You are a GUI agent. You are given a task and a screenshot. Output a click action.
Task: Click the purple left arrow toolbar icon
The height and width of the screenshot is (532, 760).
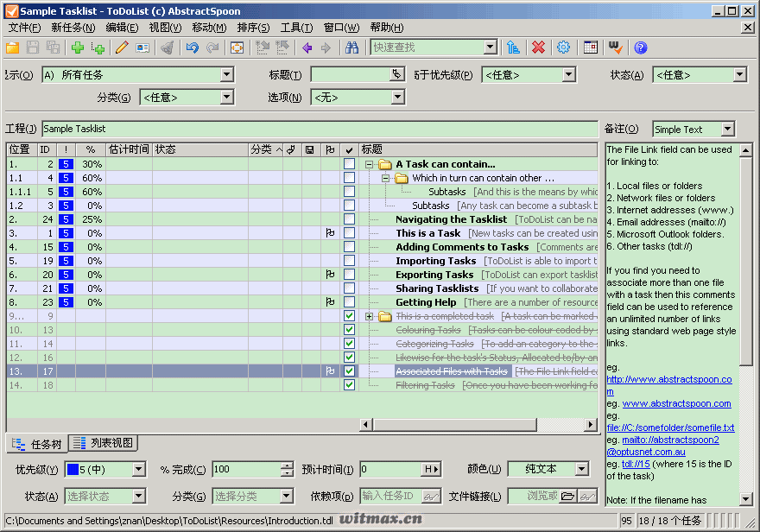point(307,47)
